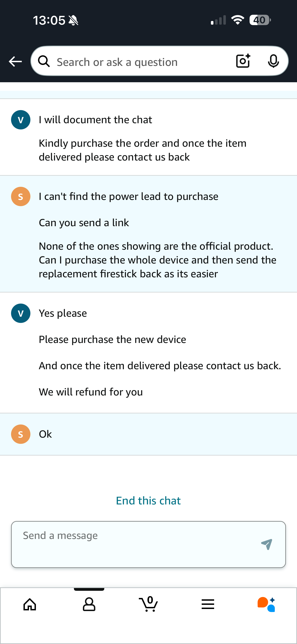Tap the S avatar beside power lead message
Viewport: 297px width, 644px height.
[x=21, y=196]
